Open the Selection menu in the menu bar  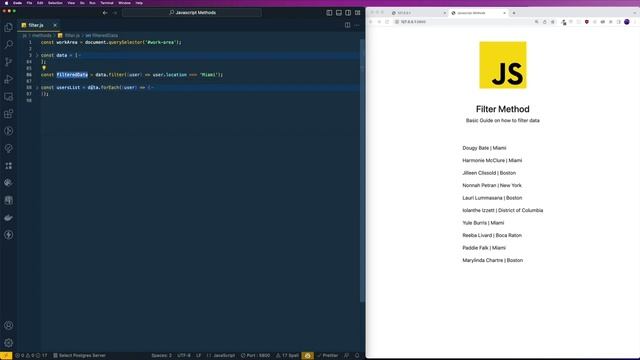(56, 3)
